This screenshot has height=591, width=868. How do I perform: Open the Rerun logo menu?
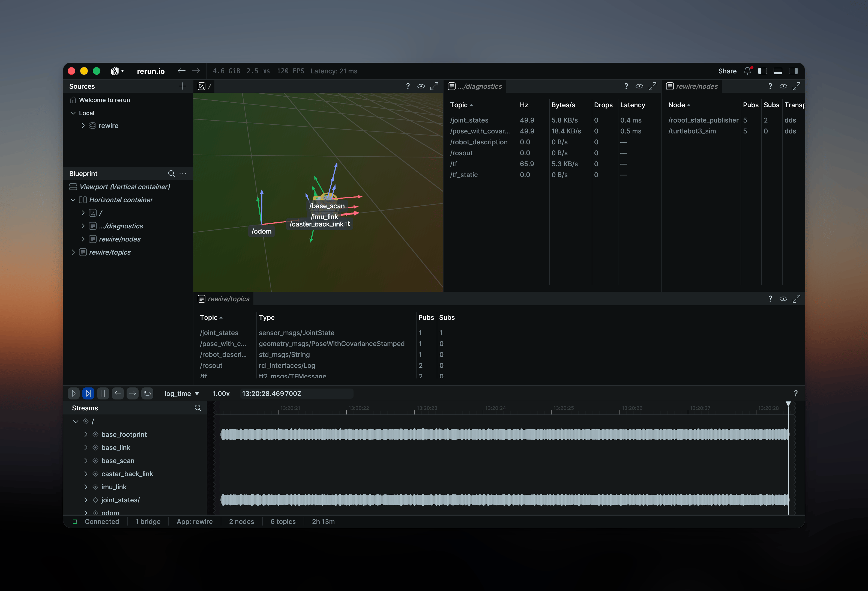[x=117, y=71]
